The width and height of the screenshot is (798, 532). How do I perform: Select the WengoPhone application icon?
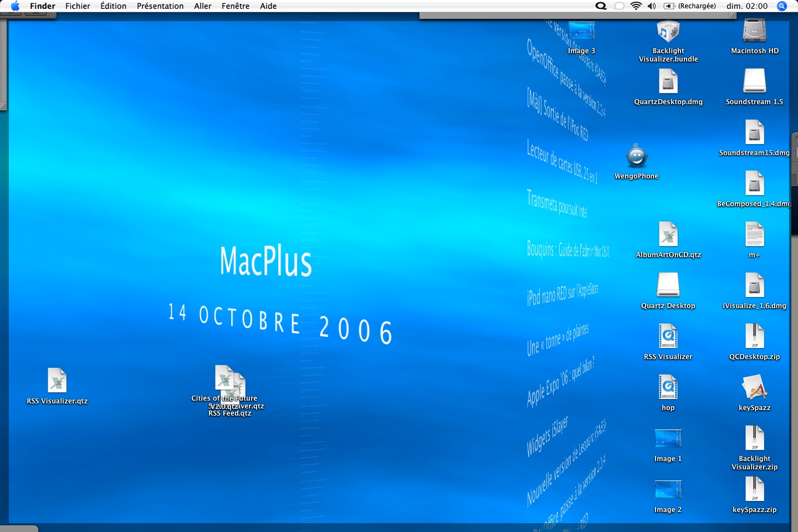coord(636,157)
